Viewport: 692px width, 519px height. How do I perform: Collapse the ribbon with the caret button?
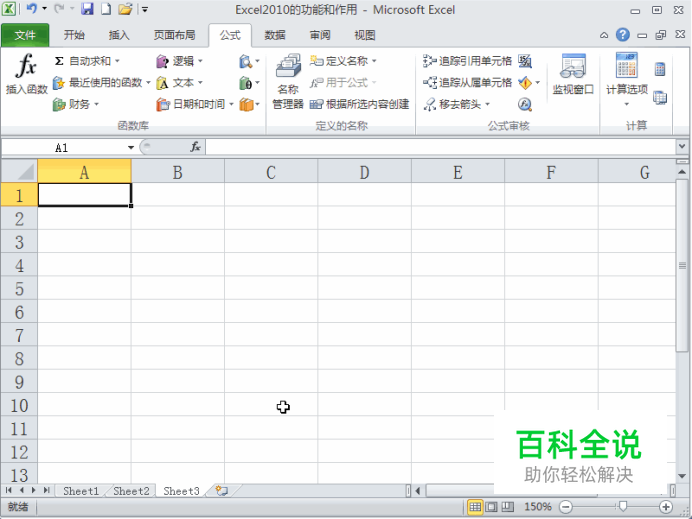604,35
